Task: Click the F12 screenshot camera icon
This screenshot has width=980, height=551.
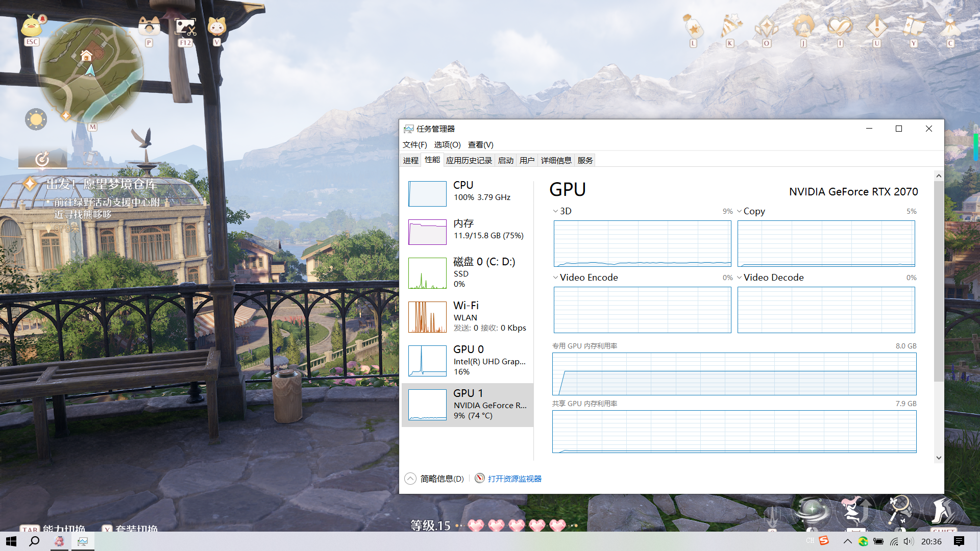Action: (185, 27)
